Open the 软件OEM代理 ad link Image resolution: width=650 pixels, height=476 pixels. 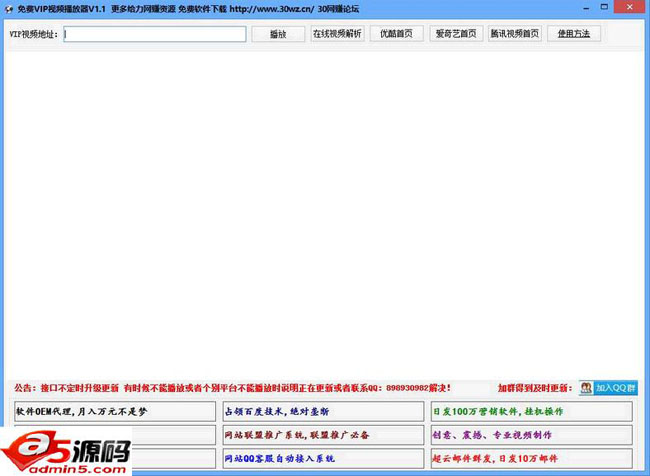pos(115,411)
